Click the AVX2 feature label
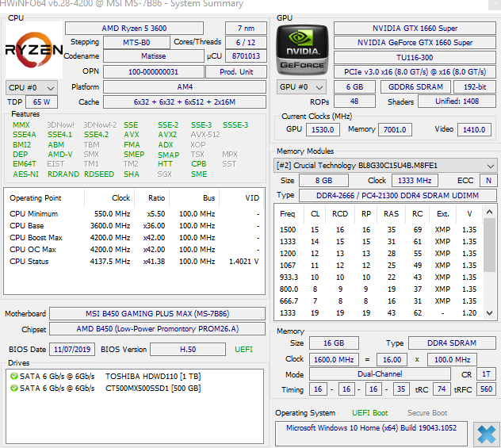501x448 pixels. tap(167, 135)
